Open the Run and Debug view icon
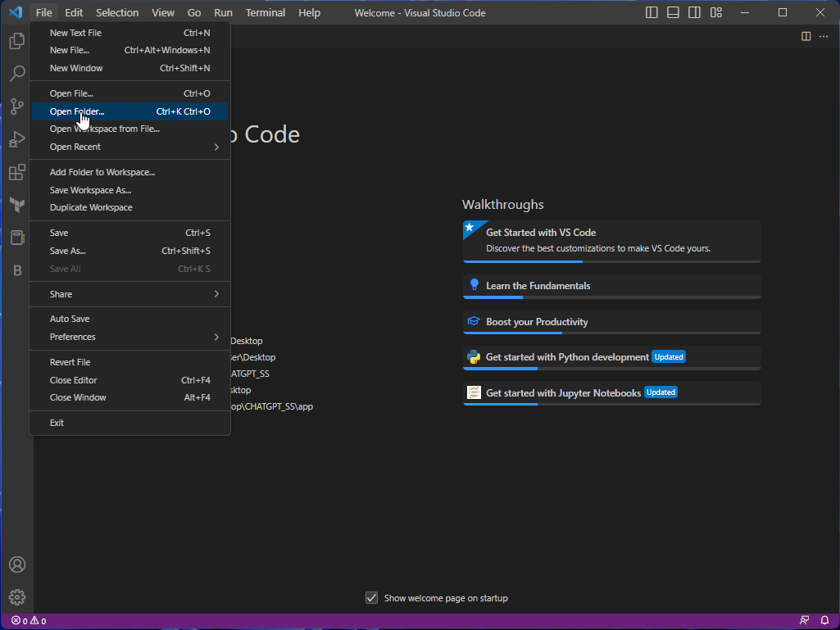This screenshot has width=840, height=630. click(x=17, y=138)
